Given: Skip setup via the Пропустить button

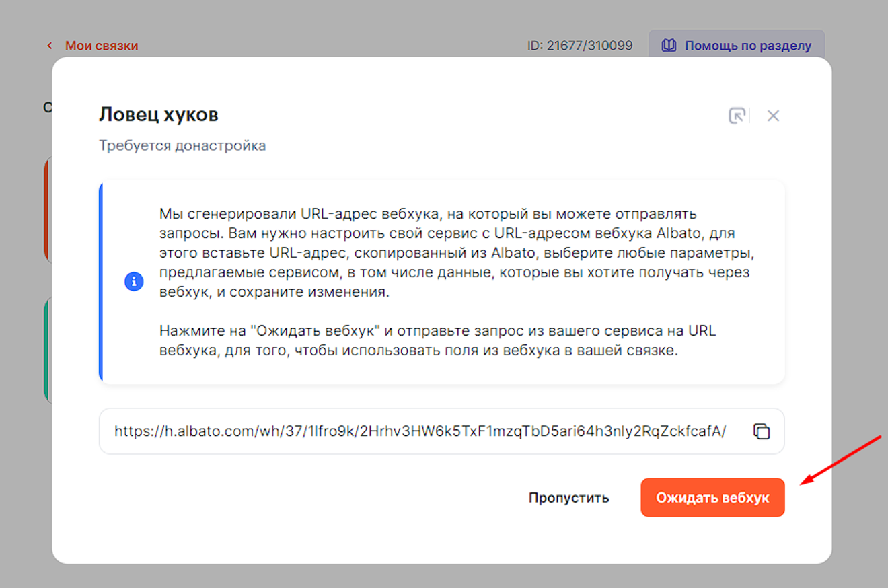Looking at the screenshot, I should (568, 498).
